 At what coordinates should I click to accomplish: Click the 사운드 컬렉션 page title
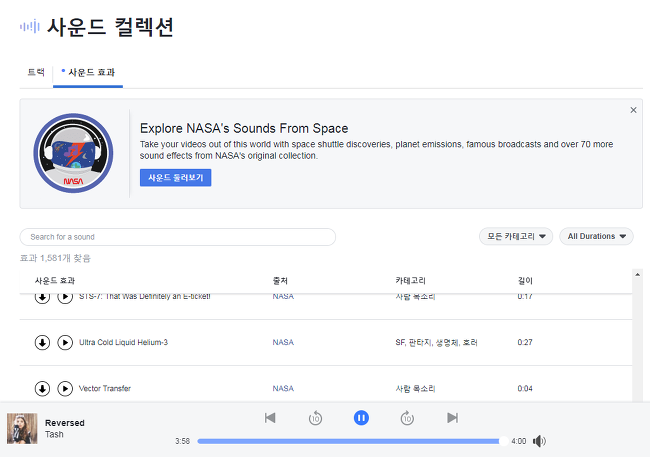click(x=110, y=27)
